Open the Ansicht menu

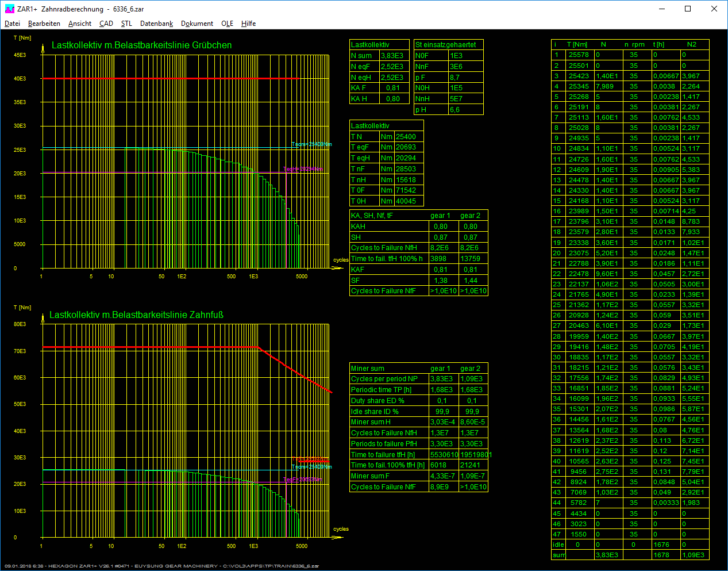80,24
